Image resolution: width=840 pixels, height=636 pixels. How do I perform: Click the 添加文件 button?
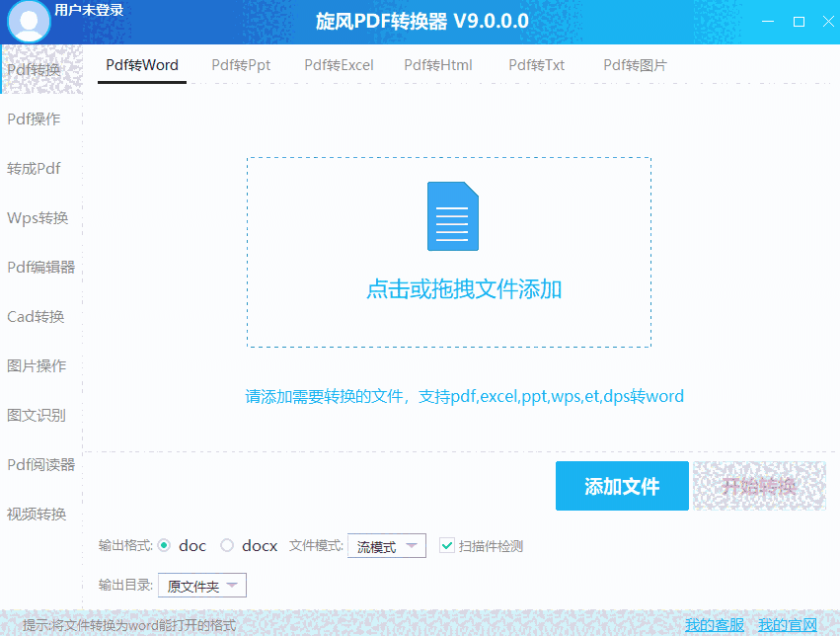[622, 486]
